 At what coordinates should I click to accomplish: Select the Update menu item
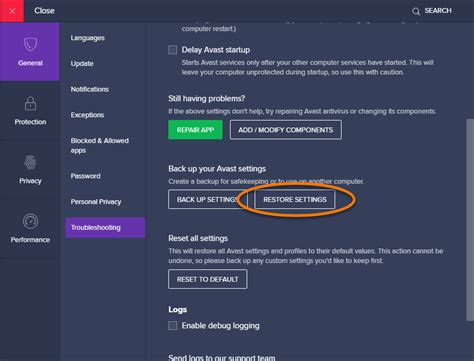coord(82,64)
